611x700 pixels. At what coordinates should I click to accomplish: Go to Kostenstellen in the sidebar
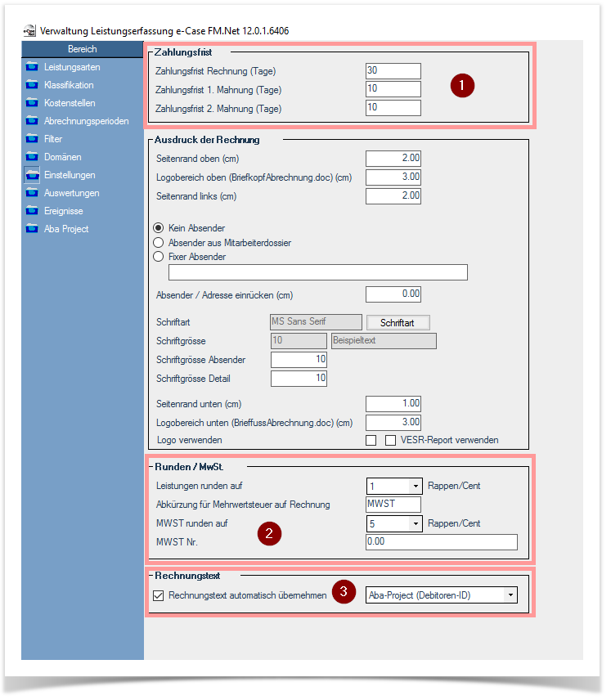click(x=70, y=103)
